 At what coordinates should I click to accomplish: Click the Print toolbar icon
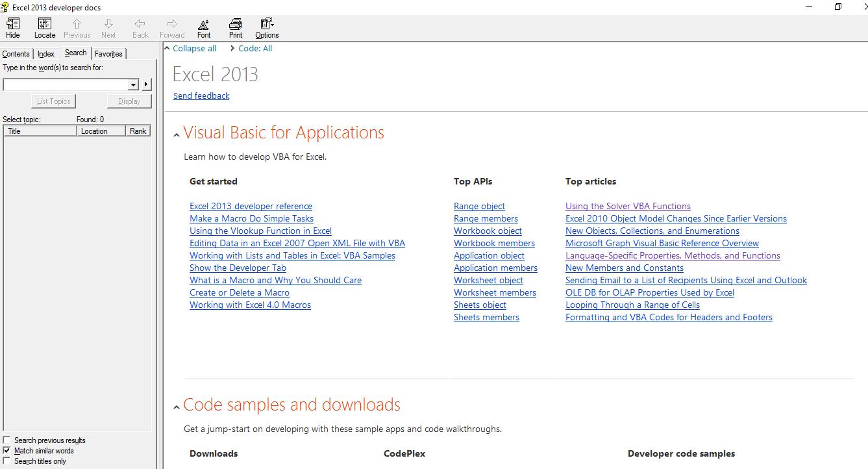(x=236, y=28)
